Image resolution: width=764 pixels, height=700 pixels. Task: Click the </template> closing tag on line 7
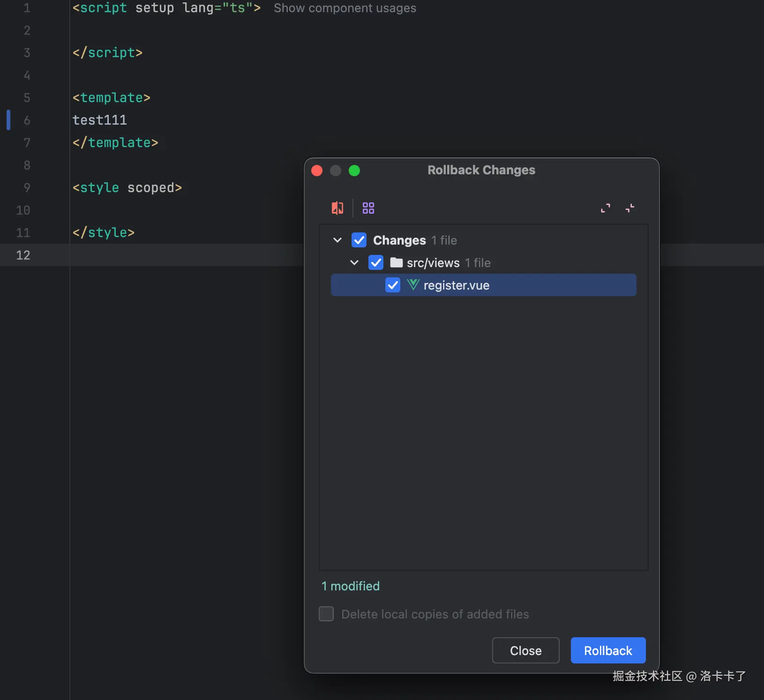tap(115, 143)
